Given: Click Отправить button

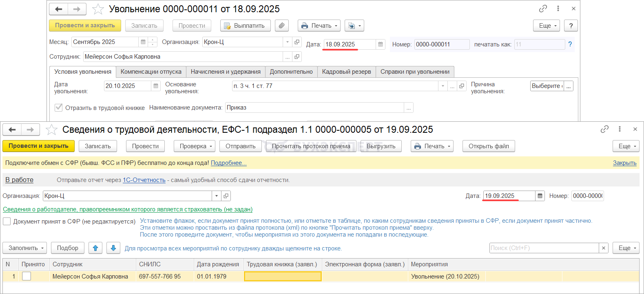Looking at the screenshot, I should click(241, 146).
